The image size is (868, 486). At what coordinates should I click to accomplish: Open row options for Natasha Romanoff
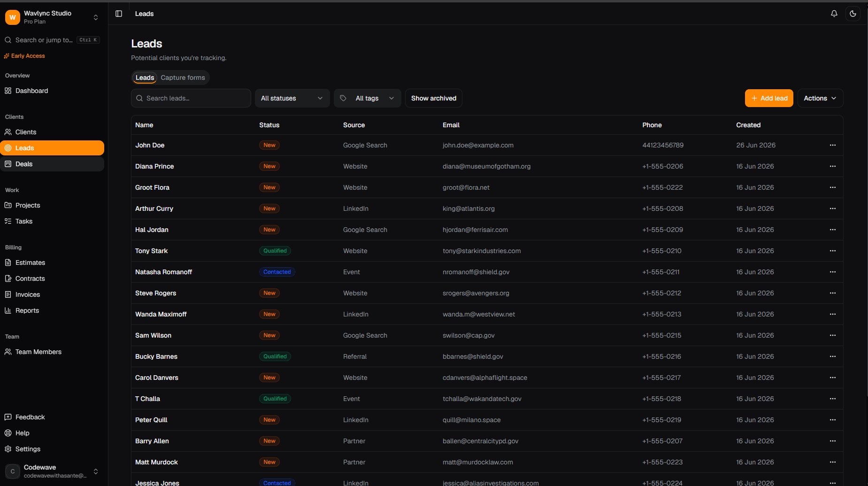click(832, 272)
